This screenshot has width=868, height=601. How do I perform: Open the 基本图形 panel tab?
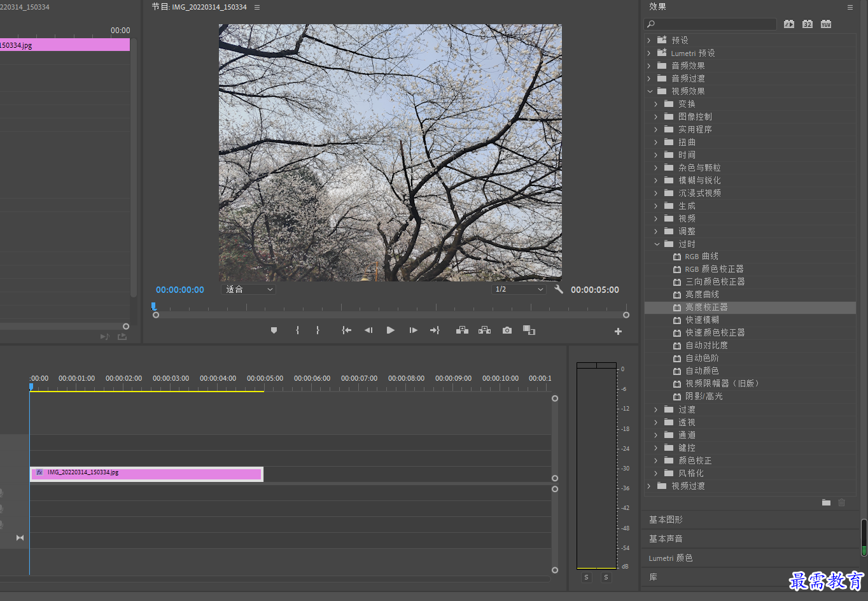click(x=666, y=520)
